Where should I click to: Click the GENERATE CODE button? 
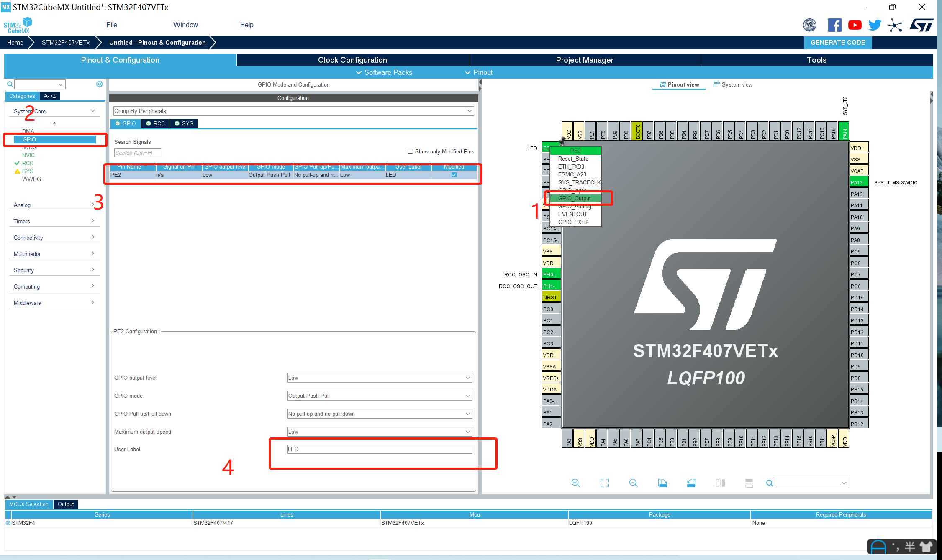tap(838, 42)
